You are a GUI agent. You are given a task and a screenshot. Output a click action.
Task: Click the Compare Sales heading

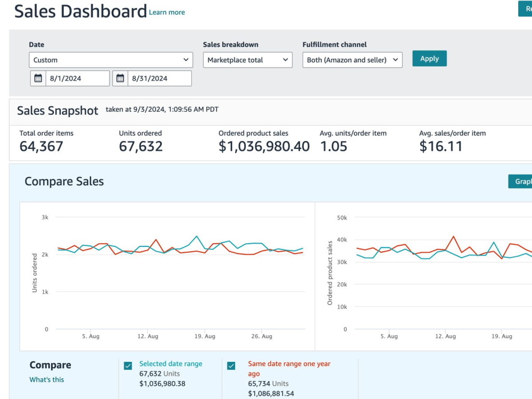(x=64, y=181)
